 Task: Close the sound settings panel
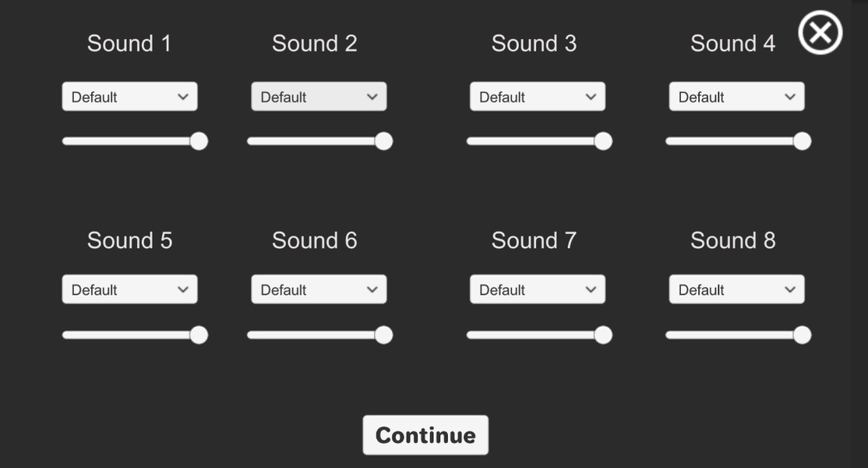click(820, 32)
